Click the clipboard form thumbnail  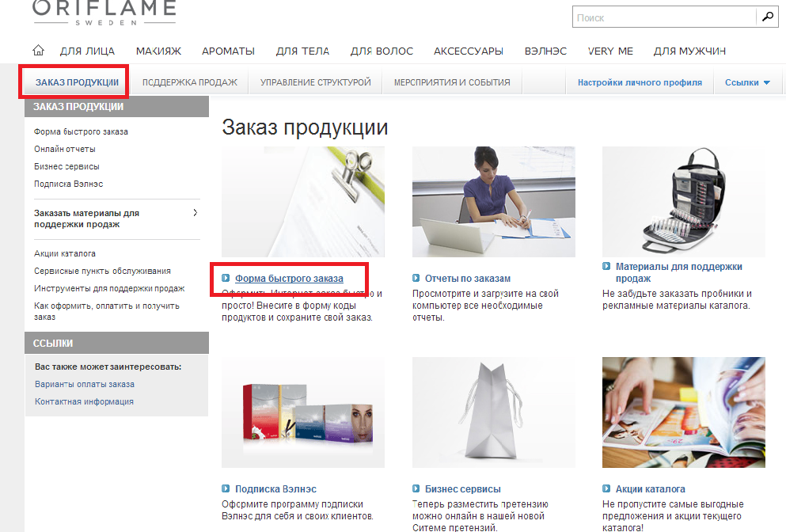click(x=303, y=202)
